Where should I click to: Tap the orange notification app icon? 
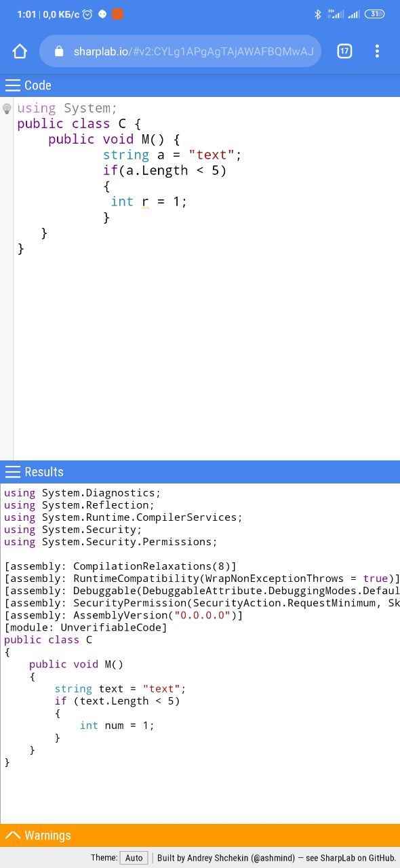(x=118, y=14)
